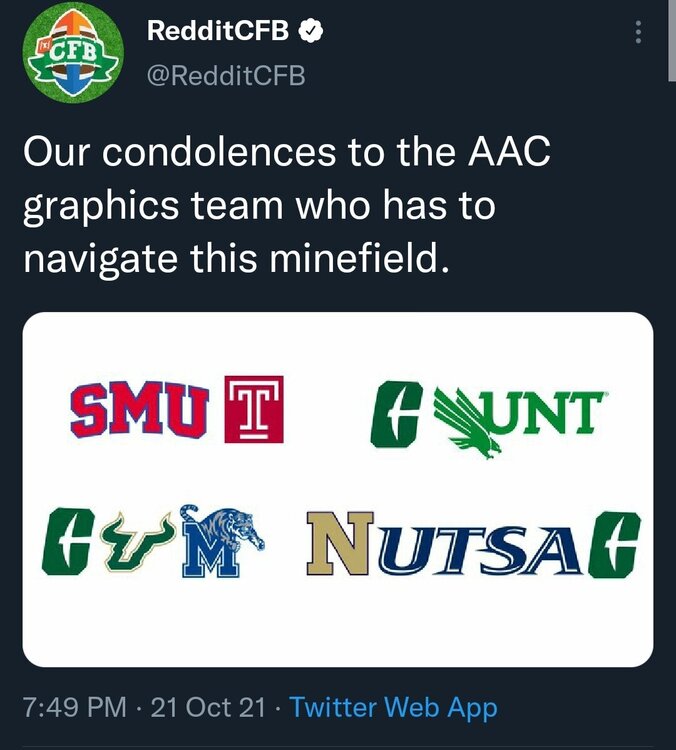676x750 pixels.
Task: Click the gold Navy N logo
Action: pos(342,543)
